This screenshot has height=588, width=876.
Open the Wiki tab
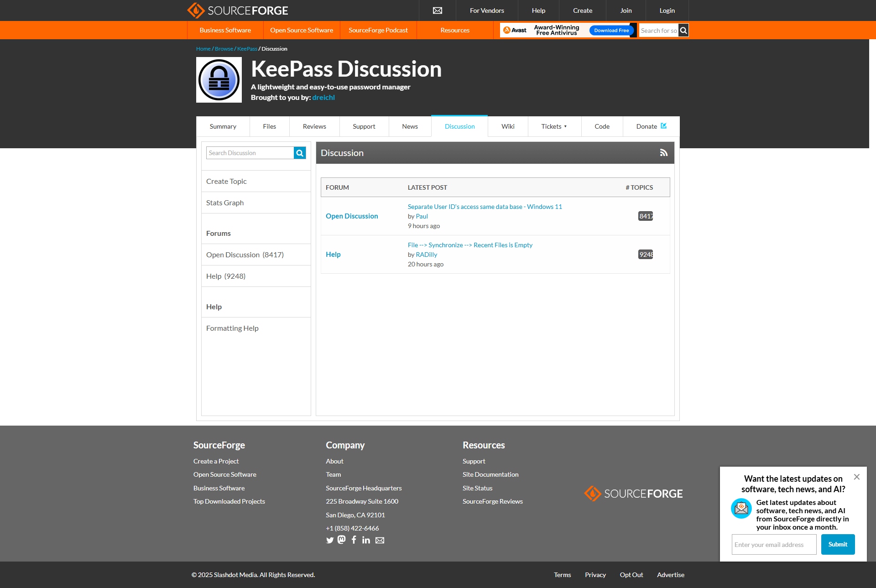(x=507, y=126)
